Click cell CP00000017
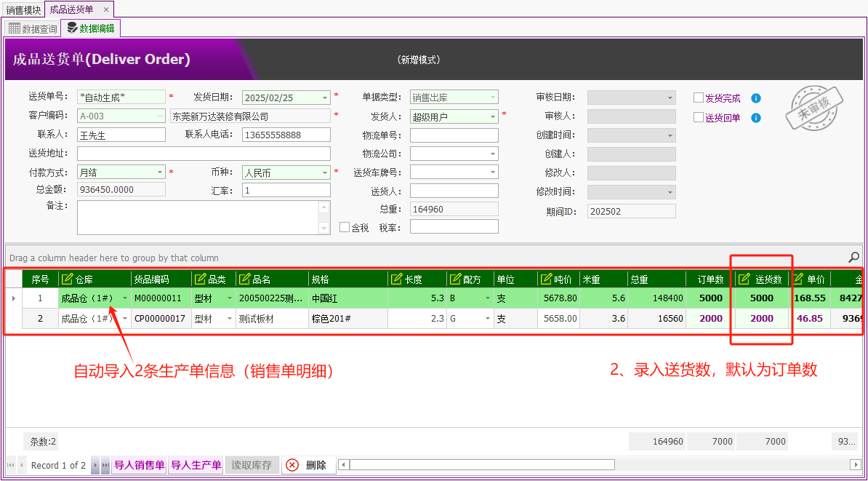 coord(161,319)
